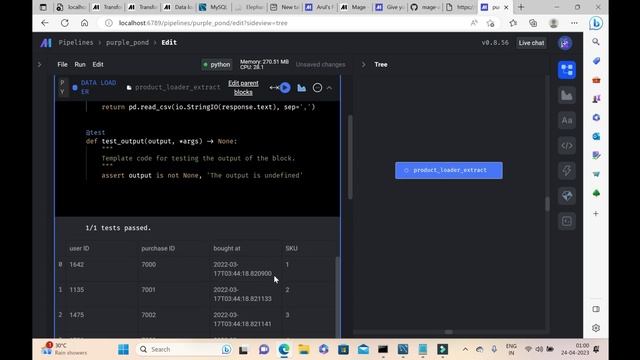Open the Bing chat sidebar button
The height and width of the screenshot is (360, 640).
pyautogui.click(x=596, y=23)
